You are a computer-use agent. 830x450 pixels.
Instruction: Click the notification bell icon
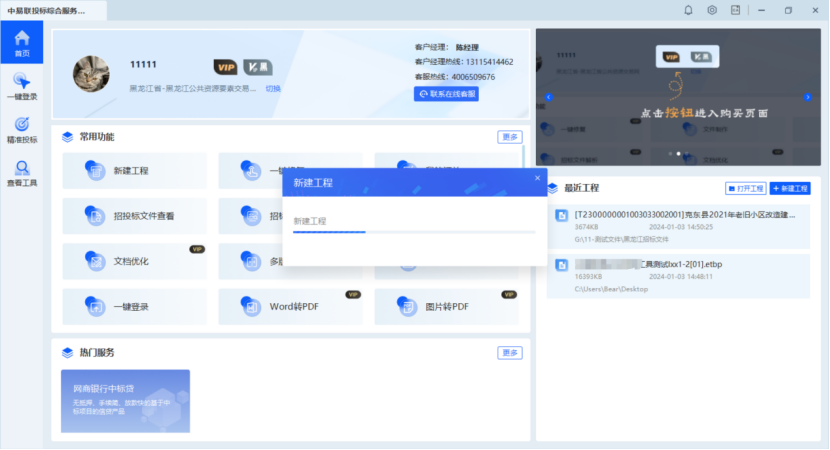point(688,10)
